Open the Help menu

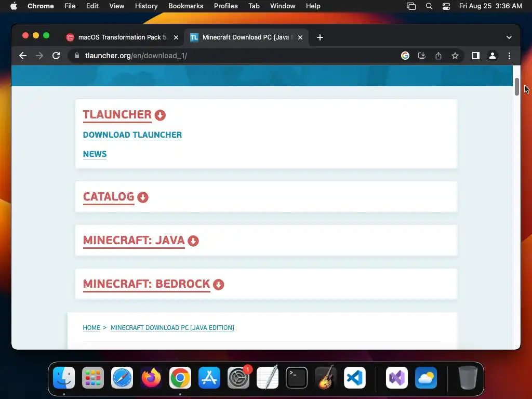[313, 6]
